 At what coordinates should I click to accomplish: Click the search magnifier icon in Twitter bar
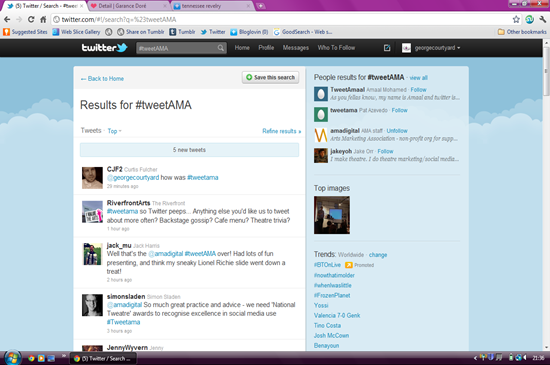(220, 48)
